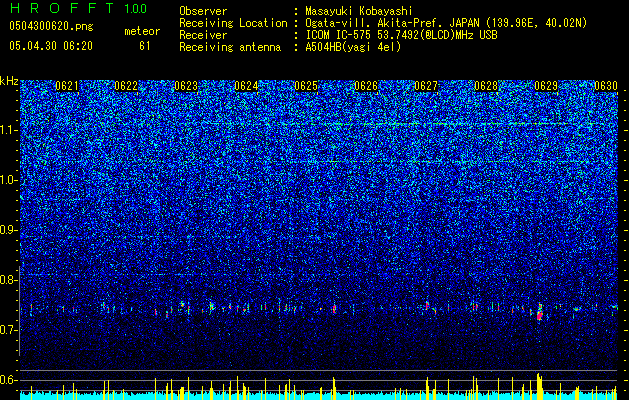This screenshot has height=400, width=629.
Task: Click the 'Receiving antenna' field label
Action: pos(230,47)
